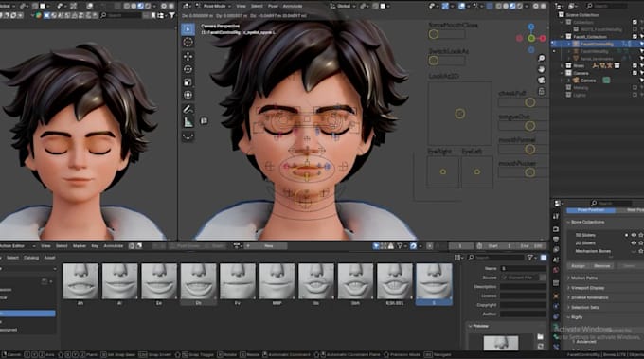This screenshot has height=359, width=644.
Task: Select the Rotate tool in viewport toolbar
Action: [x=188, y=69]
